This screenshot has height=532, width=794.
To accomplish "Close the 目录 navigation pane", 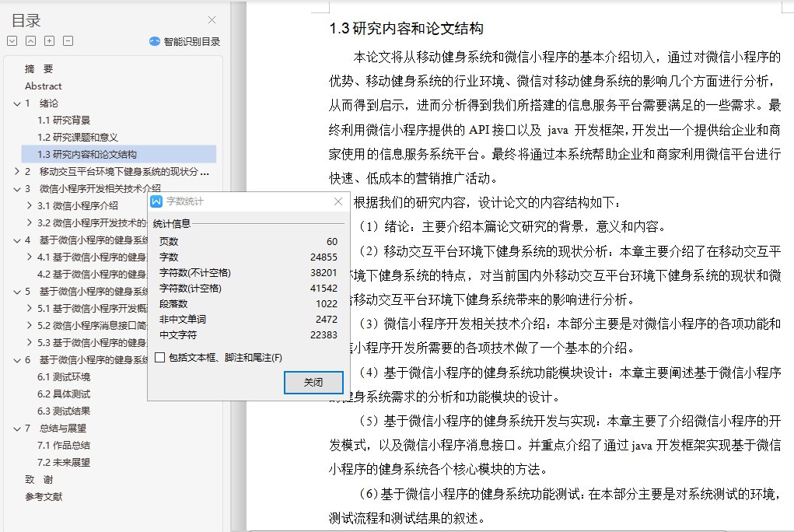I will coord(212,19).
